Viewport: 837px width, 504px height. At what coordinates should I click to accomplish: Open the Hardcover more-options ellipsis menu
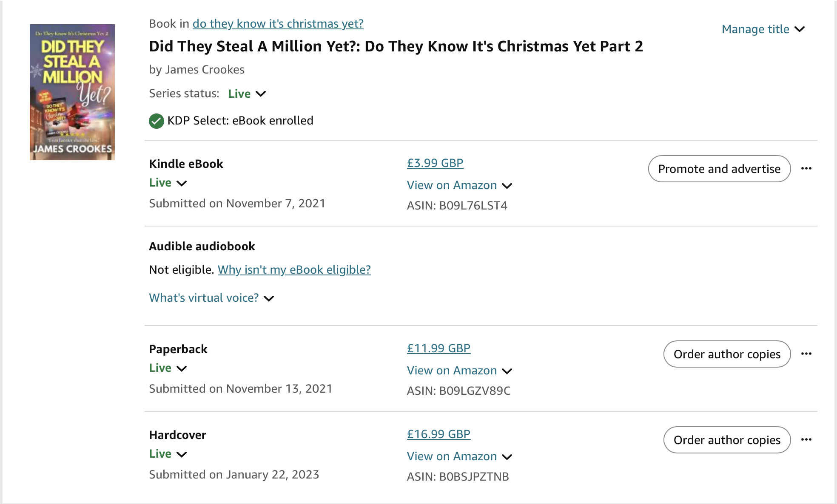click(806, 440)
